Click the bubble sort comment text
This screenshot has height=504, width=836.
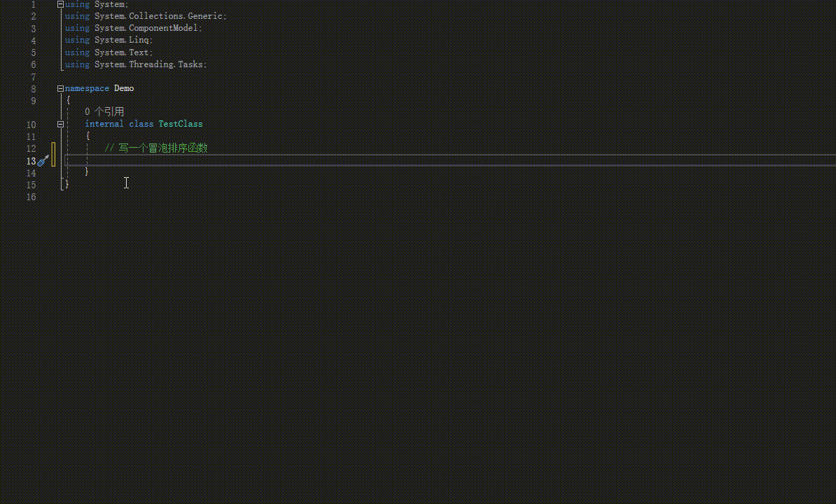(x=156, y=148)
